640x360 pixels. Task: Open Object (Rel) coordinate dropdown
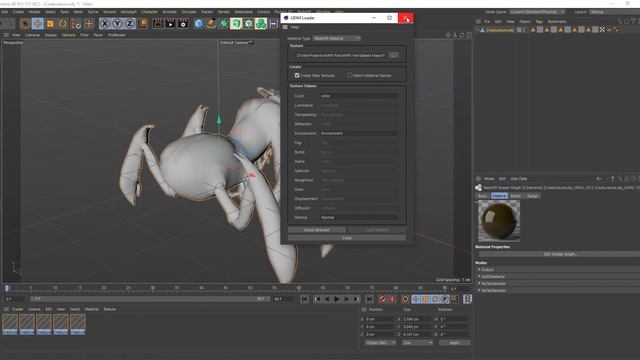click(380, 343)
